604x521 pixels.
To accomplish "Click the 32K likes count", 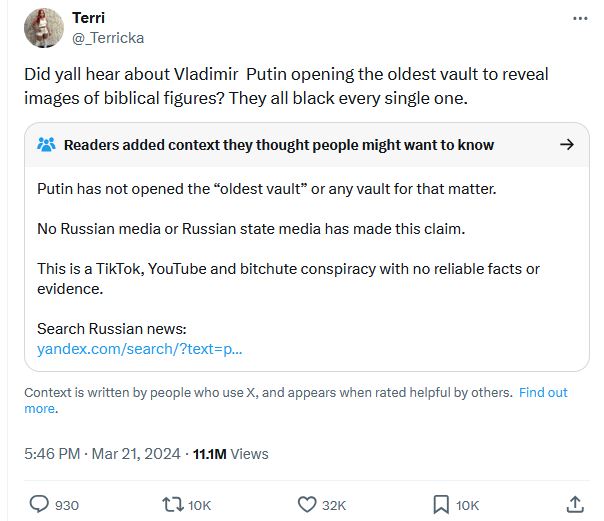I will coord(334,505).
